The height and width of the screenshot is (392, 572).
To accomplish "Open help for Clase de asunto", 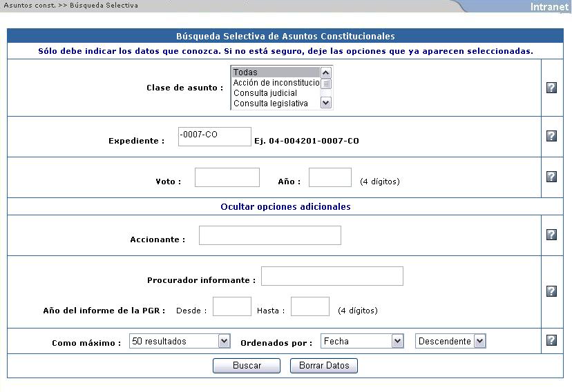I will coord(551,88).
